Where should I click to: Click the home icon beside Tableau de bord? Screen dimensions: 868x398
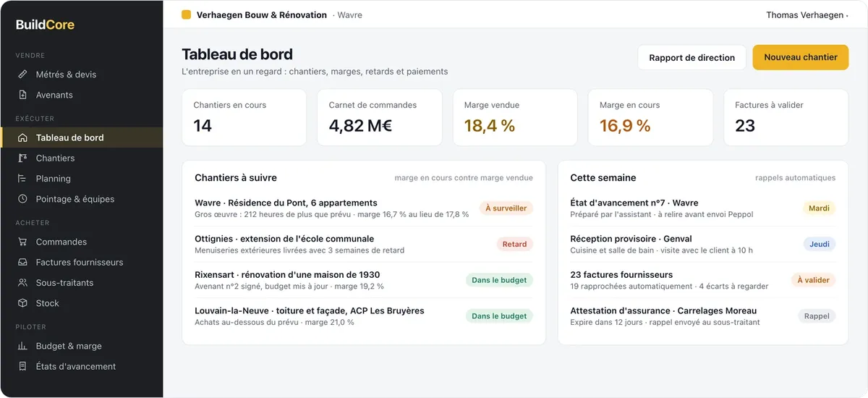(22, 137)
